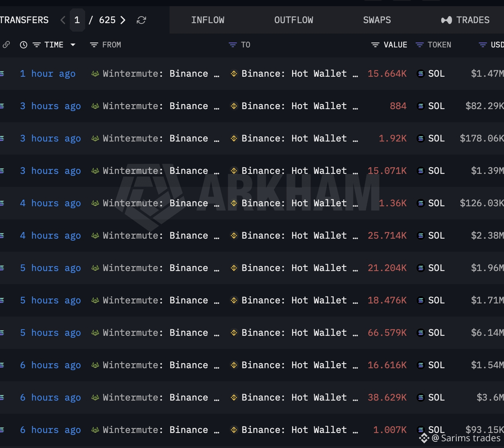Open Binance: Hot Wallet recipient in the 15.664K row

click(x=300, y=74)
